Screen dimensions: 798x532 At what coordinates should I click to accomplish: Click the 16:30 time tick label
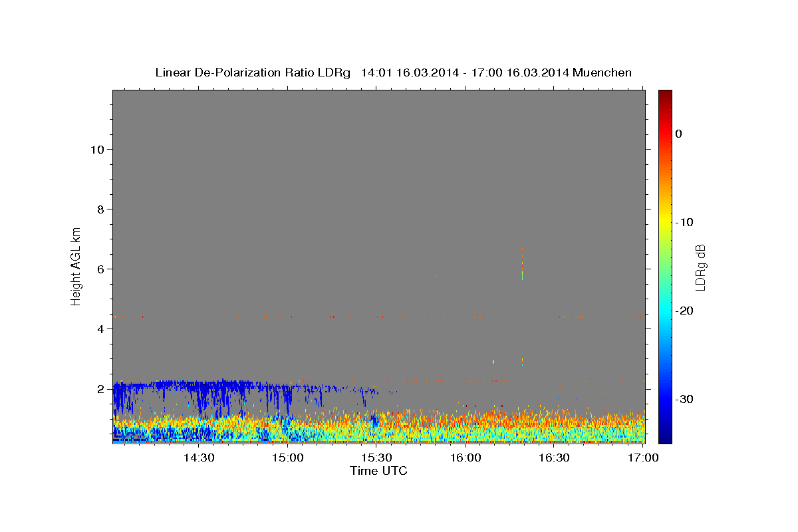(553, 458)
